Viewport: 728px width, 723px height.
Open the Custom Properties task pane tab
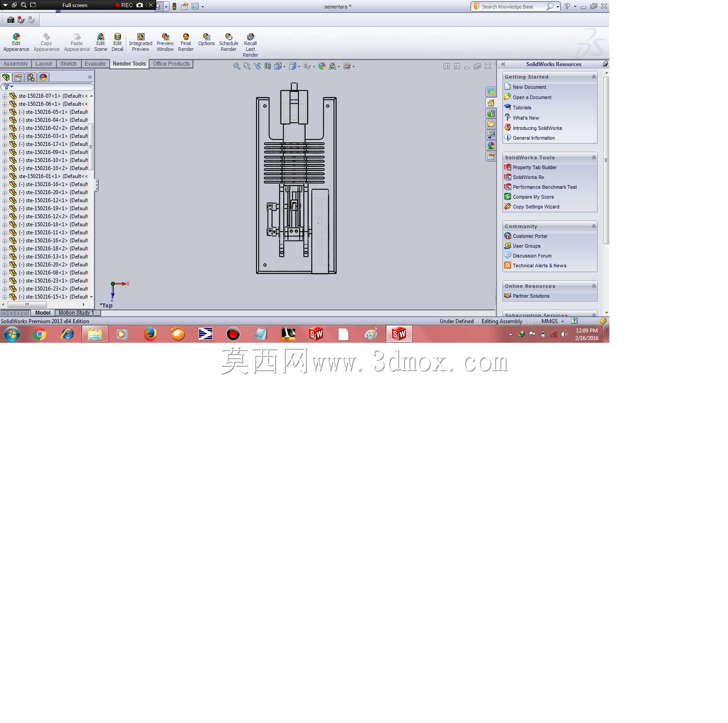click(491, 156)
